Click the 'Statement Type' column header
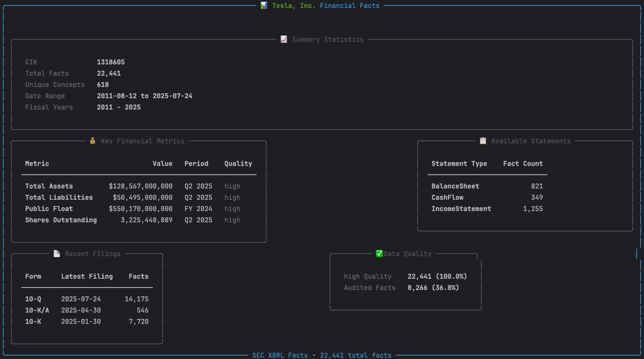Screen dimensions: 644x359 (x=459, y=164)
